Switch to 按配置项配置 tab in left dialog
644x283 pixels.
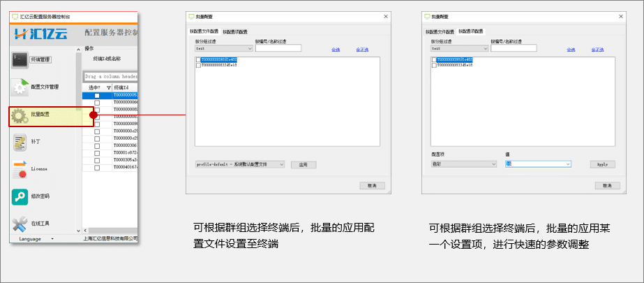236,31
